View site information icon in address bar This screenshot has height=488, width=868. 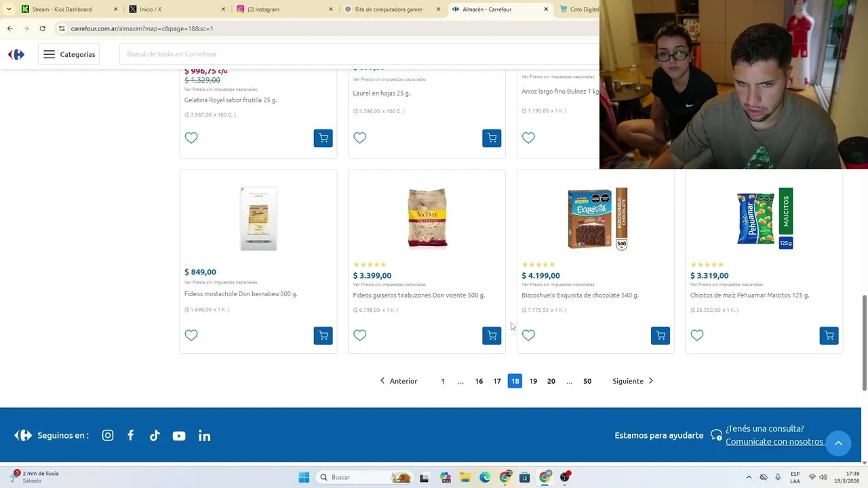(x=61, y=28)
